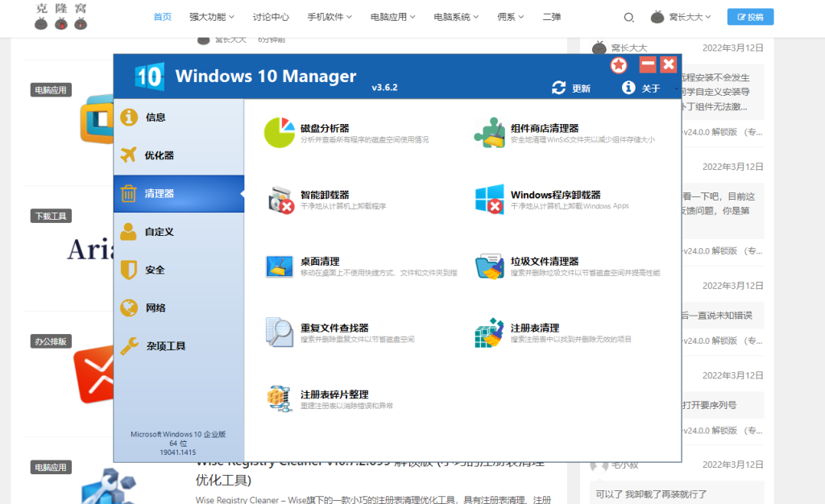Switch to 杂项工具 section
825x504 pixels.
[166, 346]
